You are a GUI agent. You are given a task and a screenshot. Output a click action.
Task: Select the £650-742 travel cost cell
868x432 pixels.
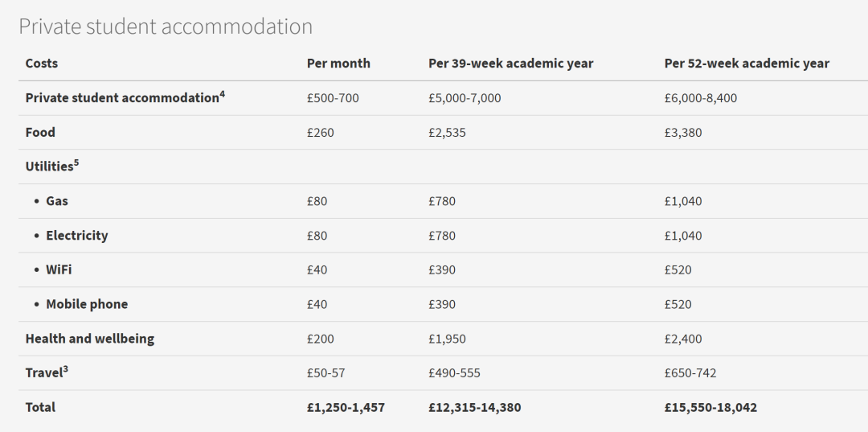tap(690, 373)
